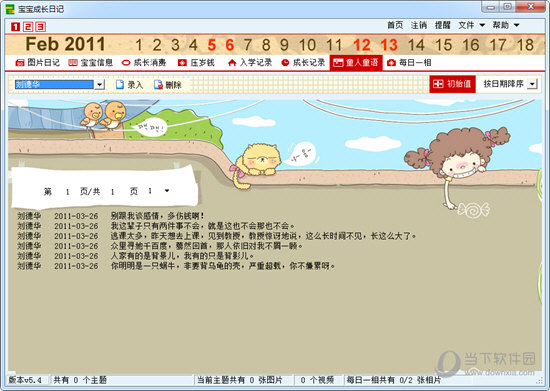Open 提醒 in top menu
The width and height of the screenshot is (550, 391).
[443, 25]
